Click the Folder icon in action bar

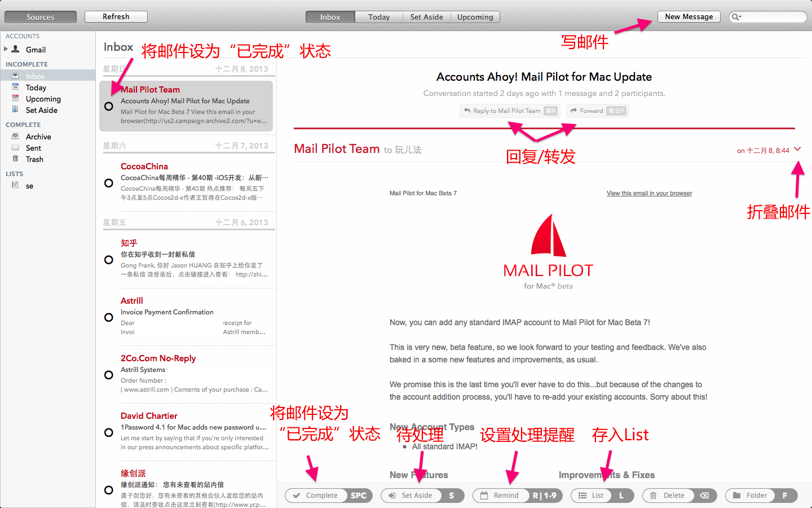[x=736, y=496]
